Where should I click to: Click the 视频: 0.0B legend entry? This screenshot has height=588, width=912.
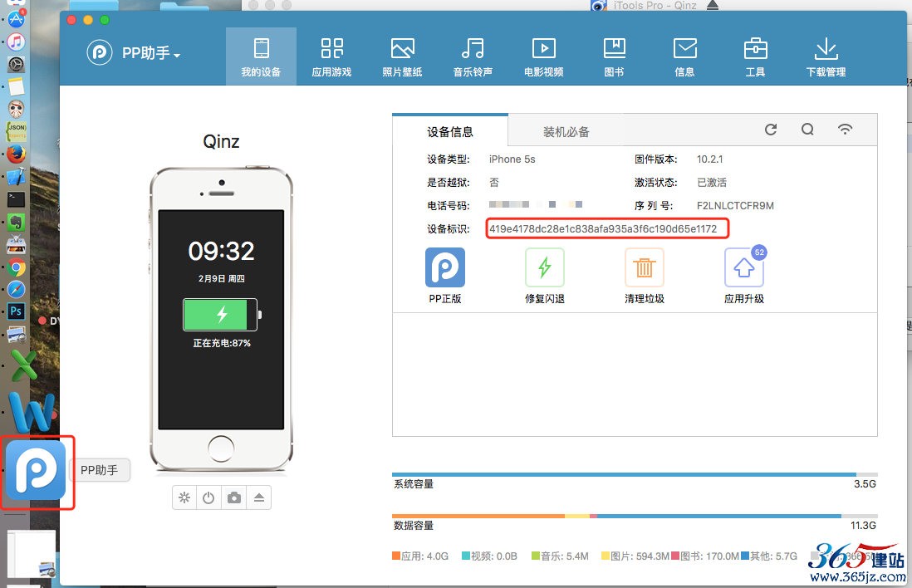490,556
